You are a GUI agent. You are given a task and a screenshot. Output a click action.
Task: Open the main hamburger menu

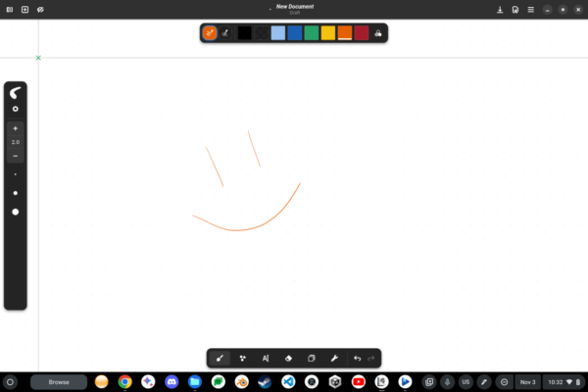coord(531,9)
